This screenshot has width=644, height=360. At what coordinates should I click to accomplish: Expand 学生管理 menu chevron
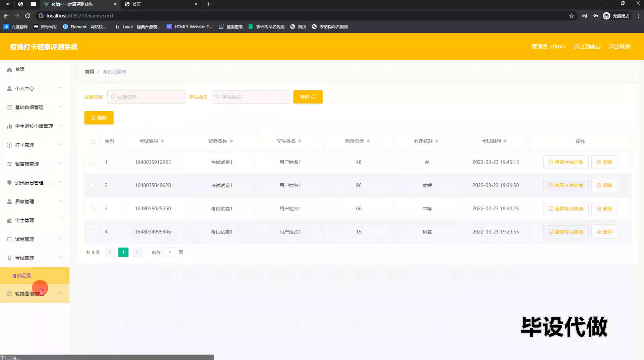point(61,220)
